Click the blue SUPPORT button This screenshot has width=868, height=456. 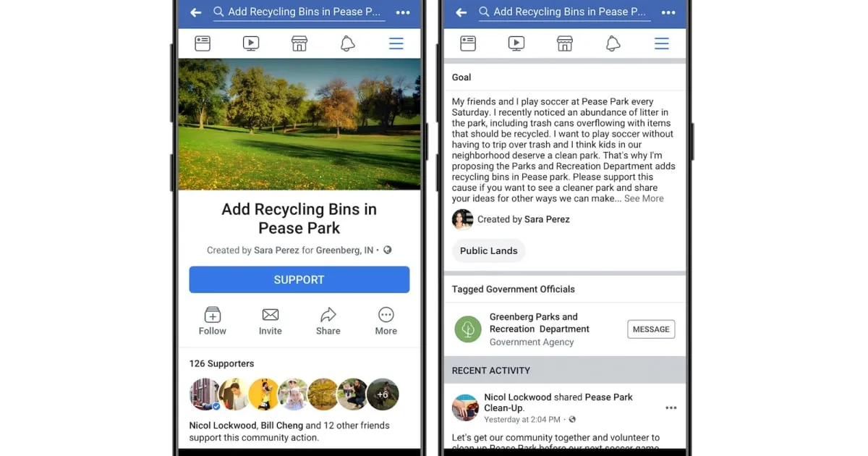tap(299, 279)
